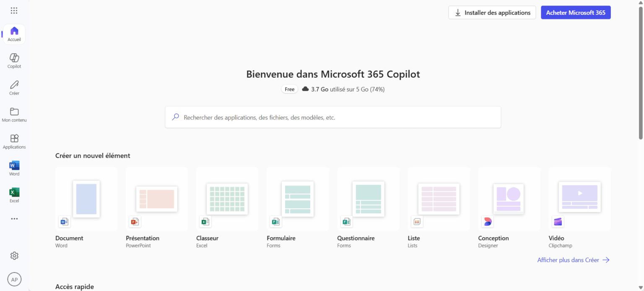Open the Microsoft 365 app launcher grid
This screenshot has width=644, height=291.
[14, 10]
